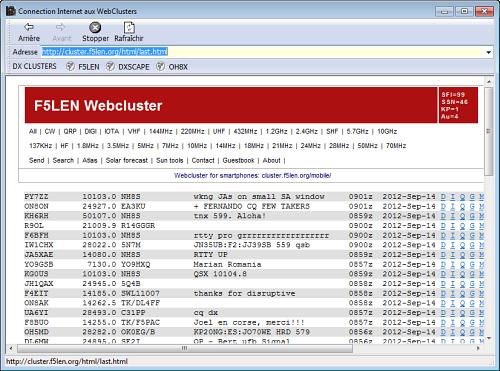The width and height of the screenshot is (500, 371).
Task: Click the scroll-up arrow
Action: 489,81
